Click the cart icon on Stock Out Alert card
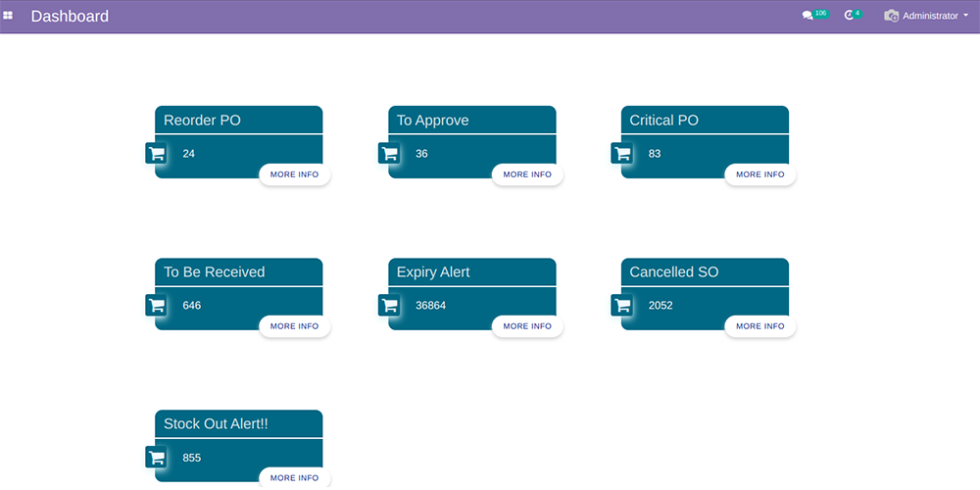 click(x=157, y=458)
